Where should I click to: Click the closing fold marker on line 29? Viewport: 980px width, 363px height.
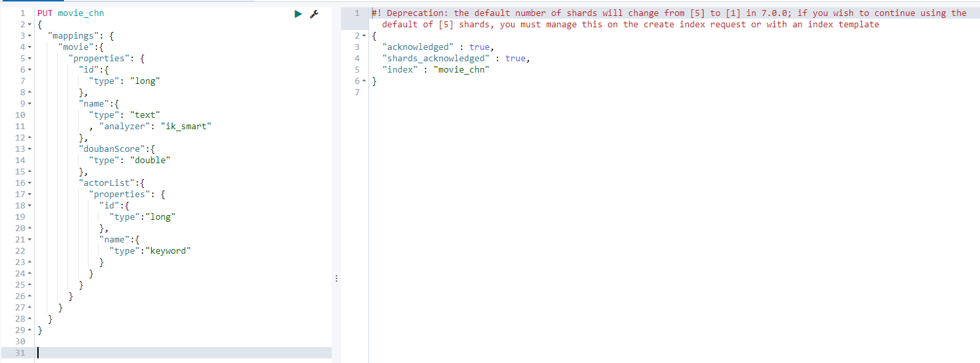click(31, 330)
